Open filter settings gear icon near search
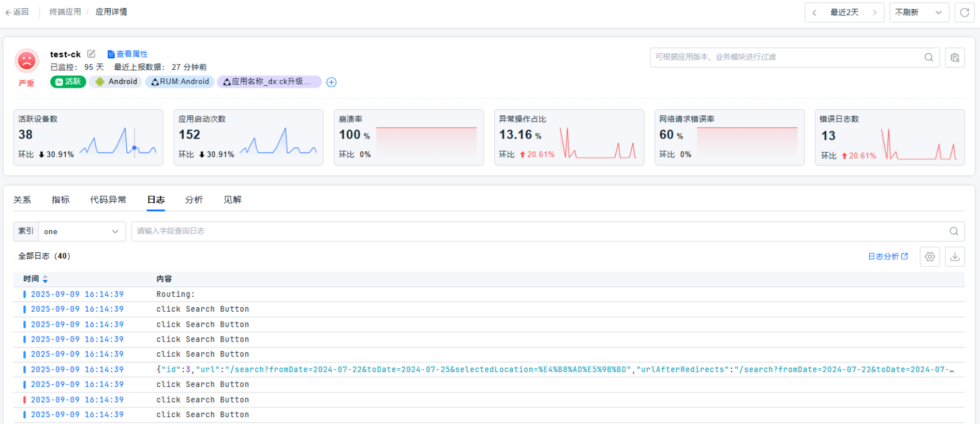 coord(955,57)
